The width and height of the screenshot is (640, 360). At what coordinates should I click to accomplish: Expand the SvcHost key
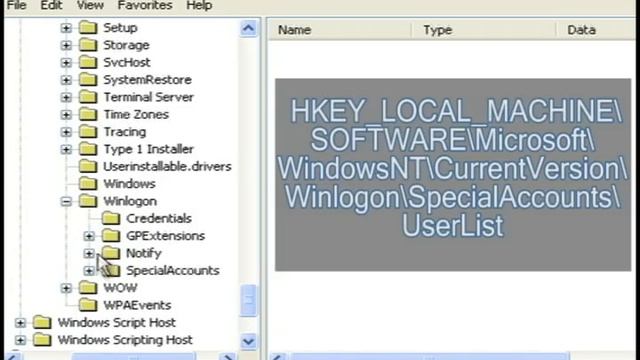click(66, 62)
